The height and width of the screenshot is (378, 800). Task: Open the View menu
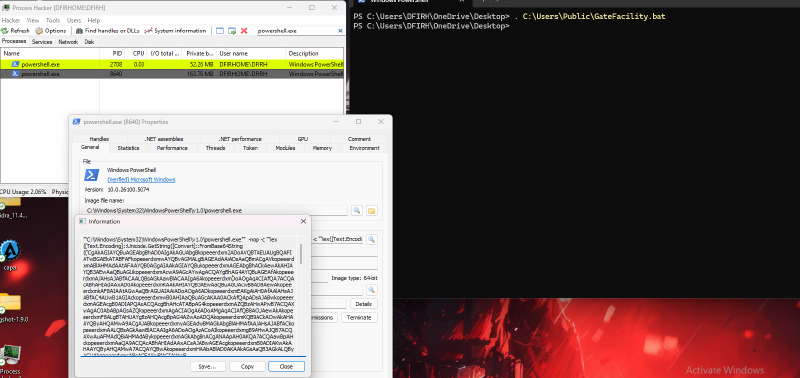coord(33,20)
